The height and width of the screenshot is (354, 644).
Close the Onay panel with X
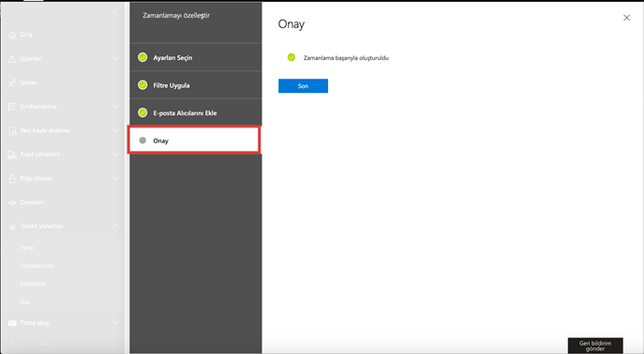[626, 18]
